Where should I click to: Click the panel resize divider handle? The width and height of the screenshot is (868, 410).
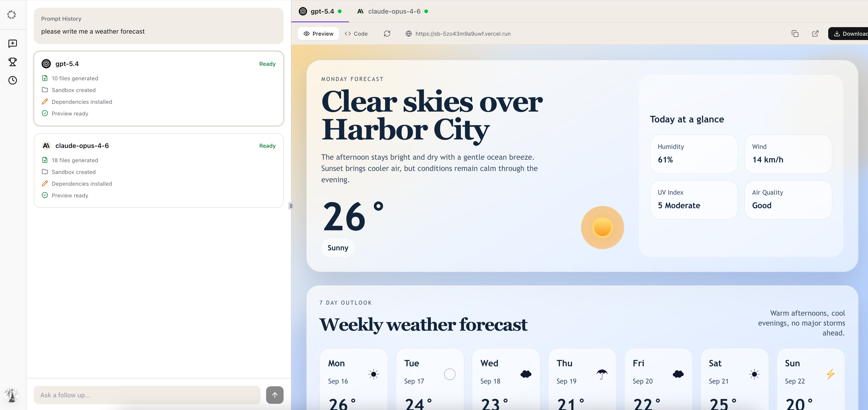click(x=291, y=206)
